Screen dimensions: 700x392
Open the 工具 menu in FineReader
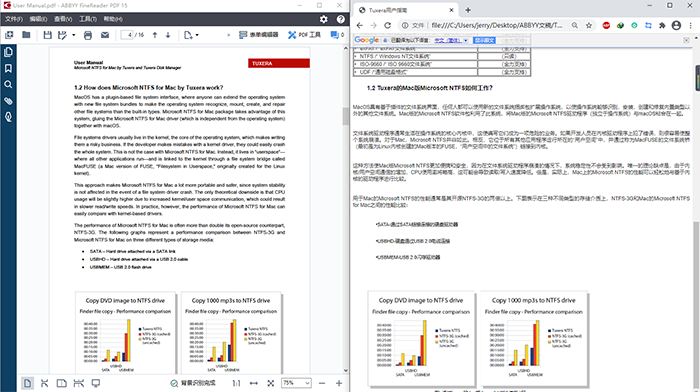pos(88,19)
